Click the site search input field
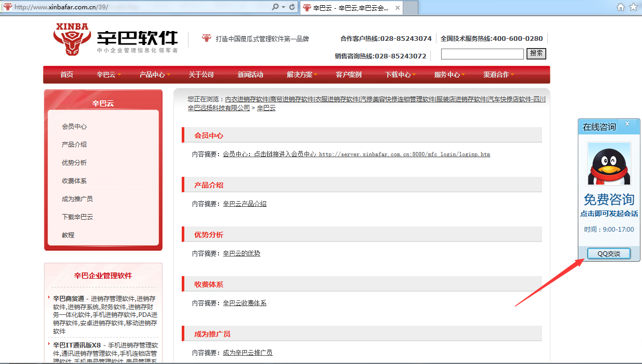 (483, 54)
